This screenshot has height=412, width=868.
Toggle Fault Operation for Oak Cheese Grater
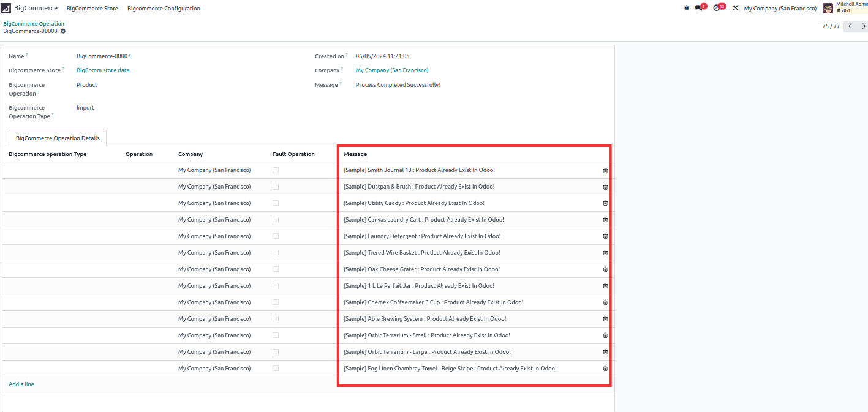click(x=276, y=269)
